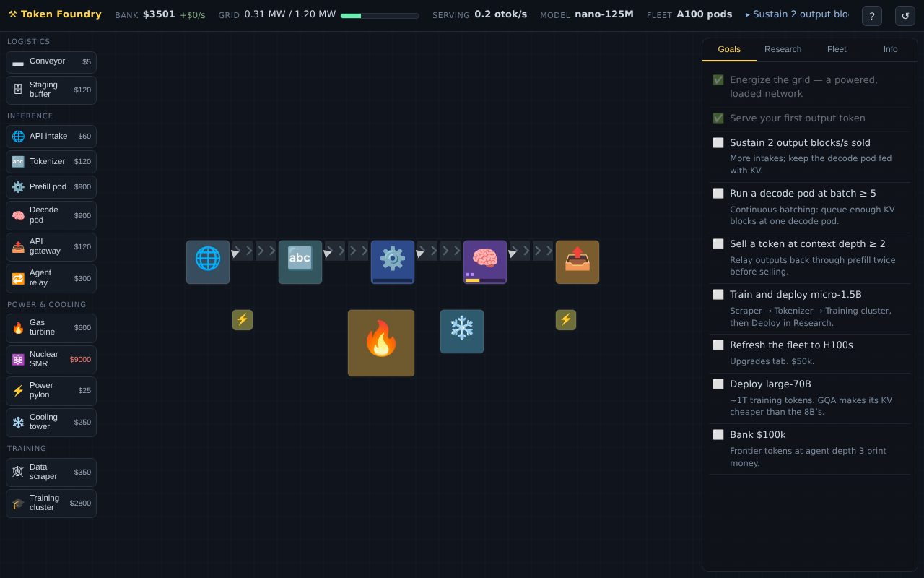Screen dimensions: 924x578
Task: Select the Tokenizer item in the palette
Action: point(51,162)
